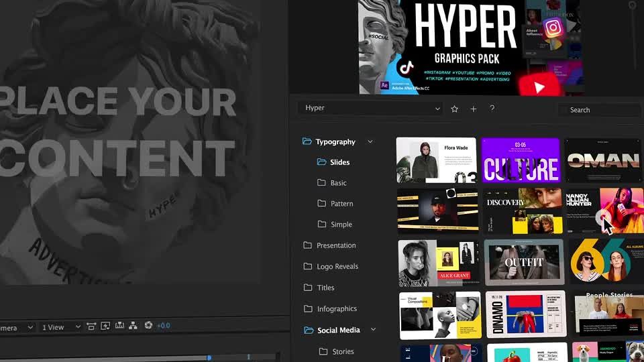Collapse the Social Media folder chevron
Screen dimensions: 644x362
click(374, 329)
